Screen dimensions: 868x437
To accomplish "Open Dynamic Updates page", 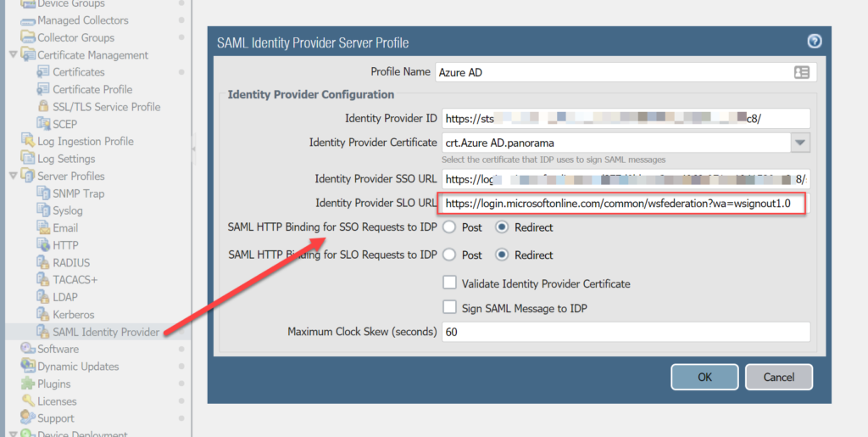I will 77,366.
